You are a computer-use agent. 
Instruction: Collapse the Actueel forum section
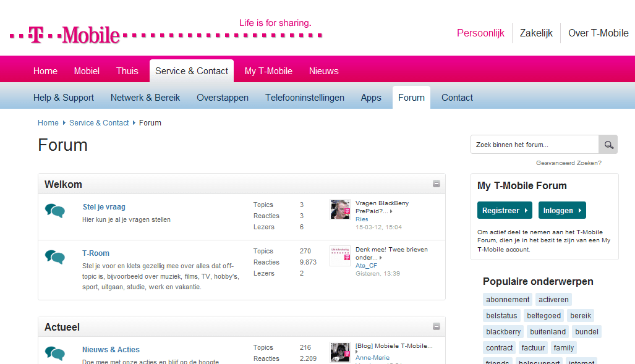436,326
